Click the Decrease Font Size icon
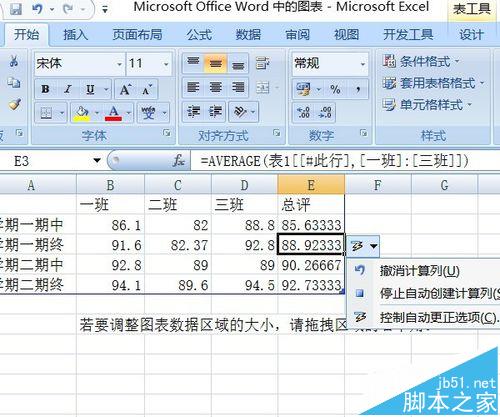Viewport: 500px width, 417px height. tap(147, 89)
